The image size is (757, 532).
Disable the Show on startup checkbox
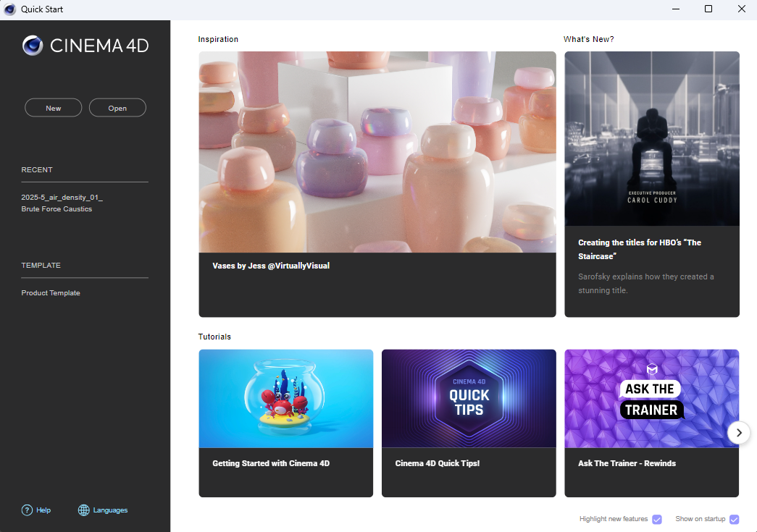pos(734,520)
